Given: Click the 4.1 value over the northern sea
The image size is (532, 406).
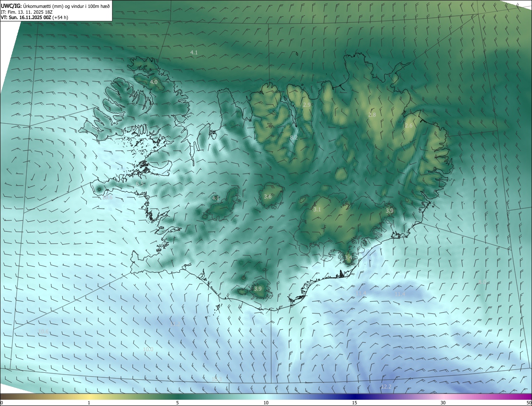Looking at the screenshot, I should click(194, 53).
